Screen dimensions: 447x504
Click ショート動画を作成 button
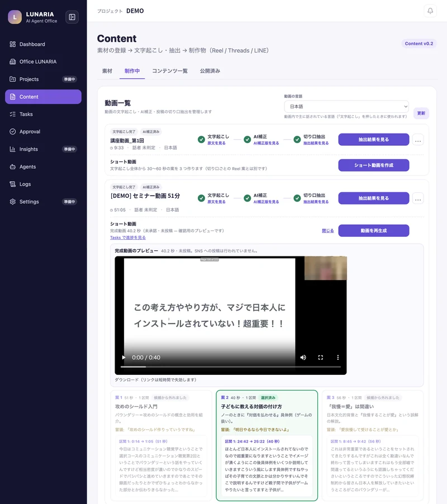(x=373, y=165)
